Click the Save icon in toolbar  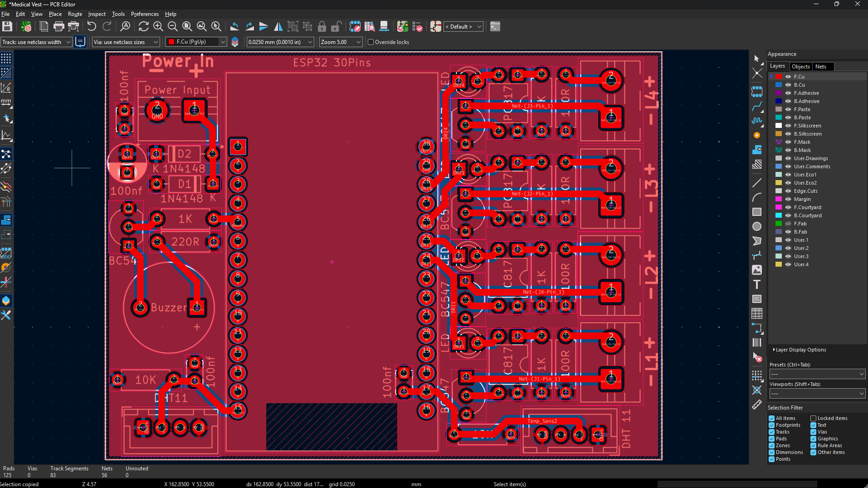(x=7, y=27)
